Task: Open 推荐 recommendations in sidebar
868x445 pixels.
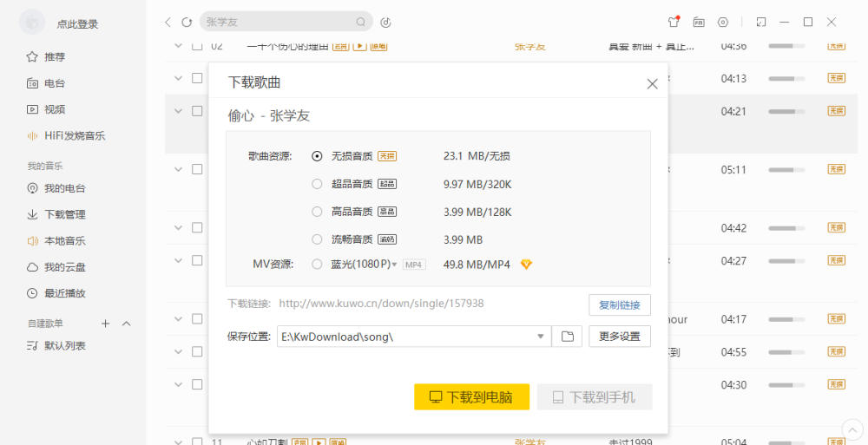Action: 46,56
